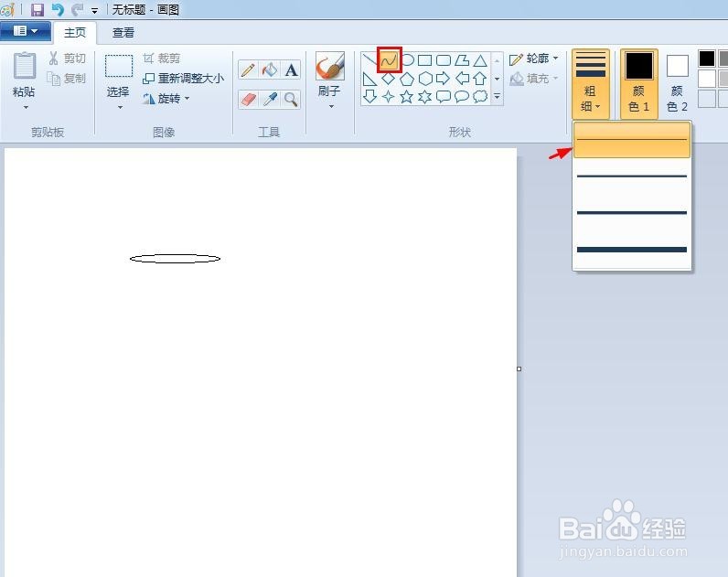
Task: Select the Color picker eyedropper tool
Action: [x=269, y=100]
